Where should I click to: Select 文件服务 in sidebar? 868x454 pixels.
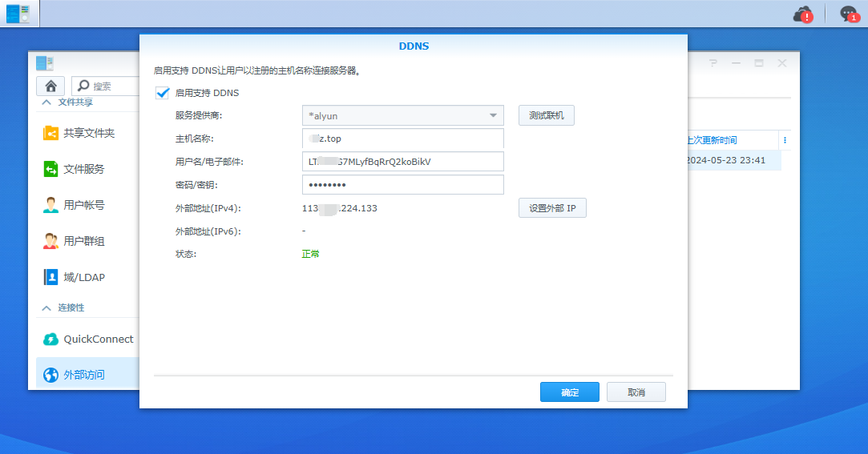coord(83,169)
